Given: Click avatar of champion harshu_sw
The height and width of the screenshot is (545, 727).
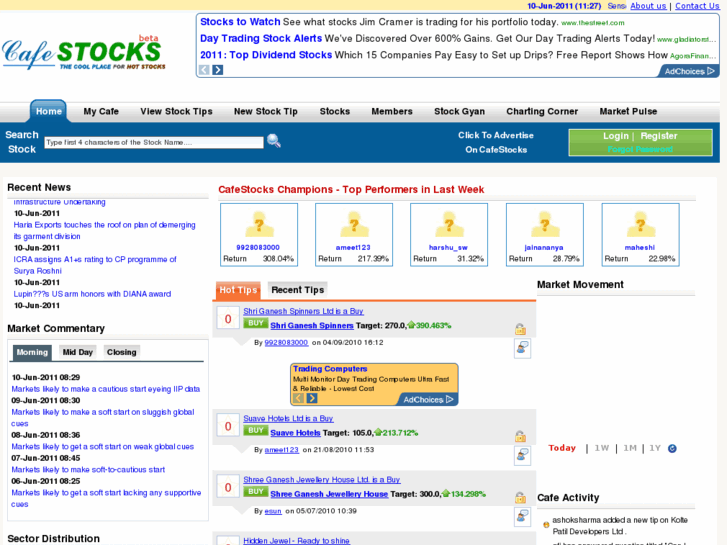Looking at the screenshot, I should pos(449,224).
